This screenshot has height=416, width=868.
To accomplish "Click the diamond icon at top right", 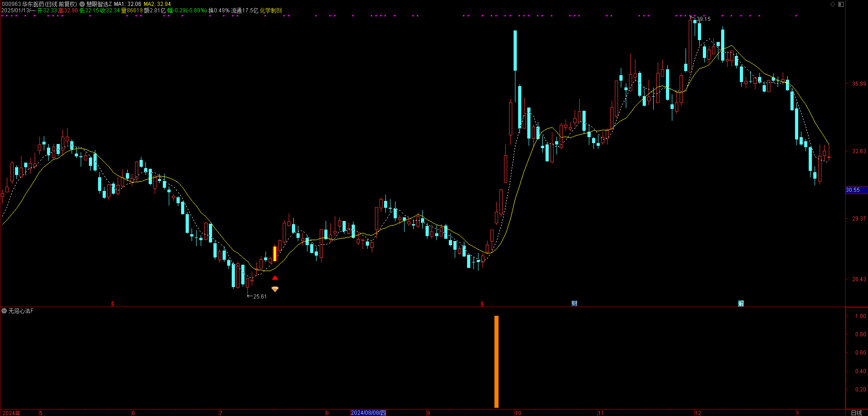I will [x=832, y=4].
